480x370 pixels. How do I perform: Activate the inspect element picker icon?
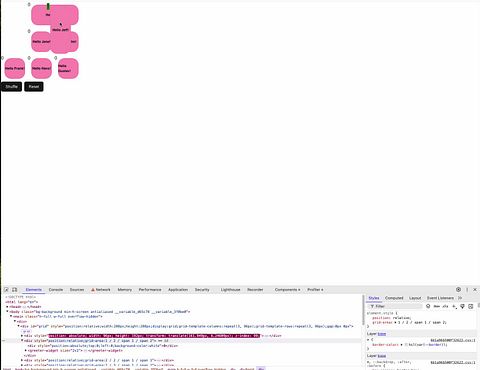[6, 290]
